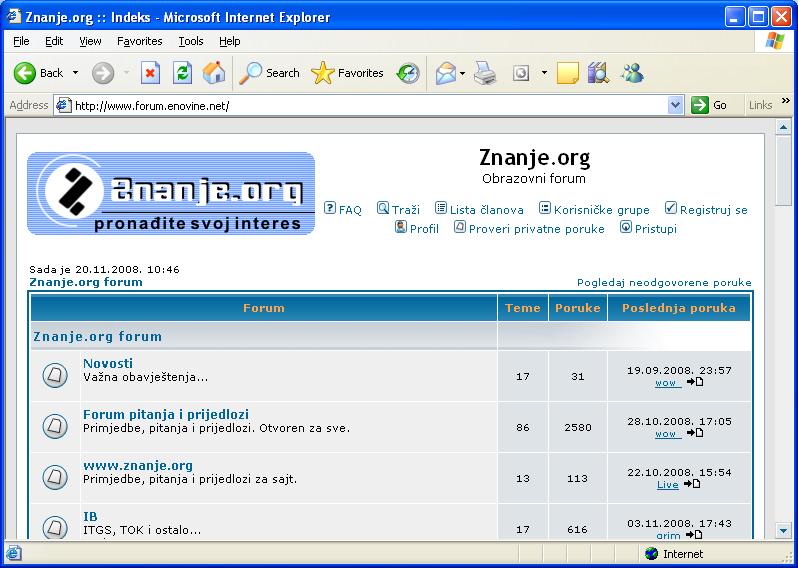
Task: Click user wow in Novosti row
Action: pos(668,383)
